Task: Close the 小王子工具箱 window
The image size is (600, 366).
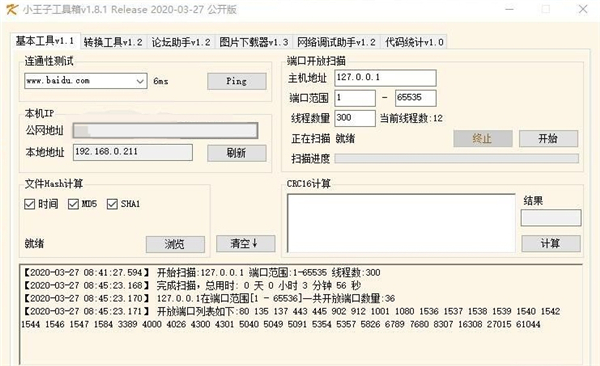Action: 583,9
